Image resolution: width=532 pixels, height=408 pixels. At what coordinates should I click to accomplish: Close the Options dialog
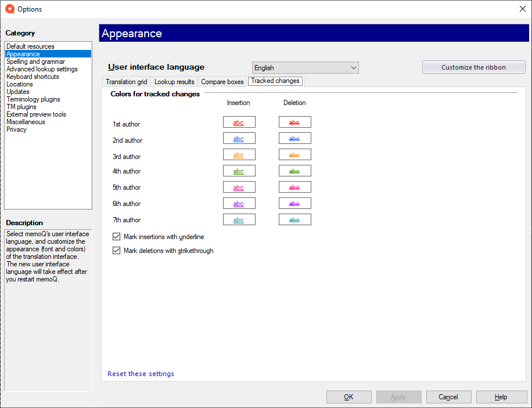(x=523, y=9)
